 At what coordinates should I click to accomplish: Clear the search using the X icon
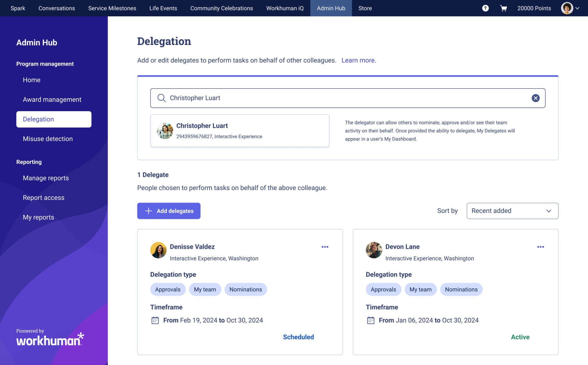click(x=535, y=98)
